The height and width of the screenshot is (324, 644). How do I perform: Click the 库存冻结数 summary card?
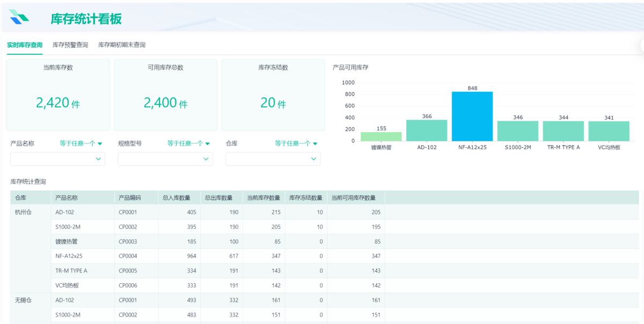coord(273,95)
